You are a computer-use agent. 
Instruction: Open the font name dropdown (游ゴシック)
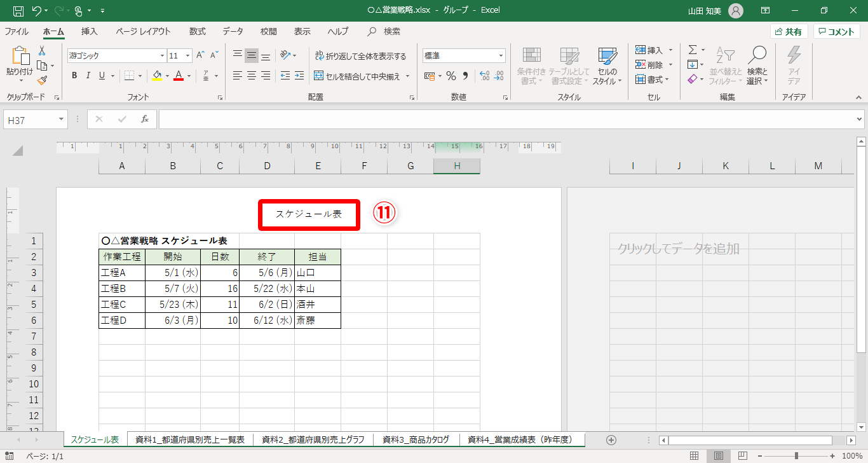pyautogui.click(x=162, y=55)
